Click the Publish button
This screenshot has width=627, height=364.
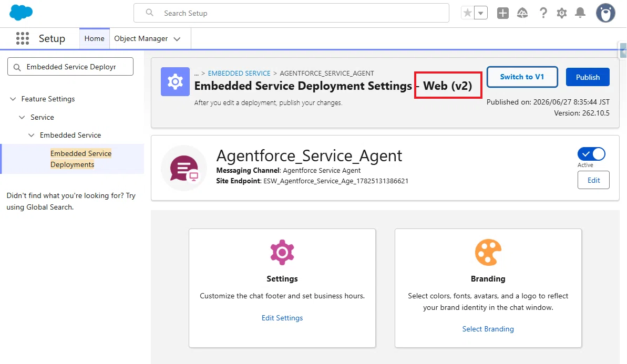(x=588, y=77)
